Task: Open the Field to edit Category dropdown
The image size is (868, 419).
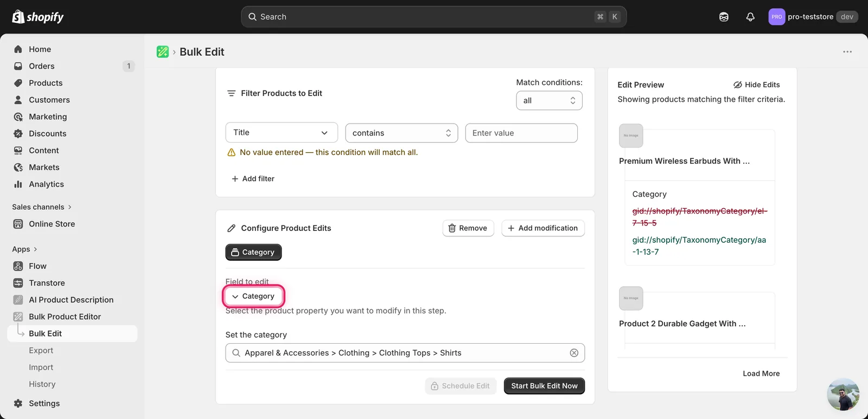Action: coord(253,296)
